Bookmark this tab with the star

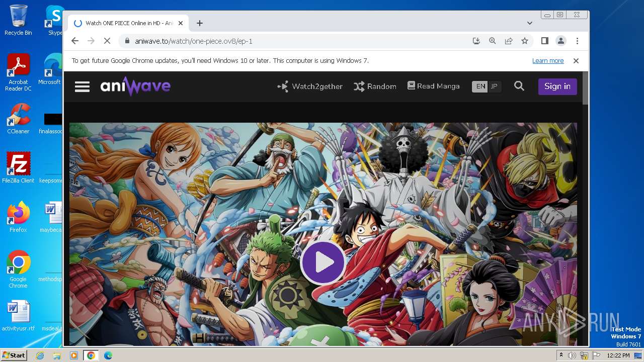[x=525, y=41]
